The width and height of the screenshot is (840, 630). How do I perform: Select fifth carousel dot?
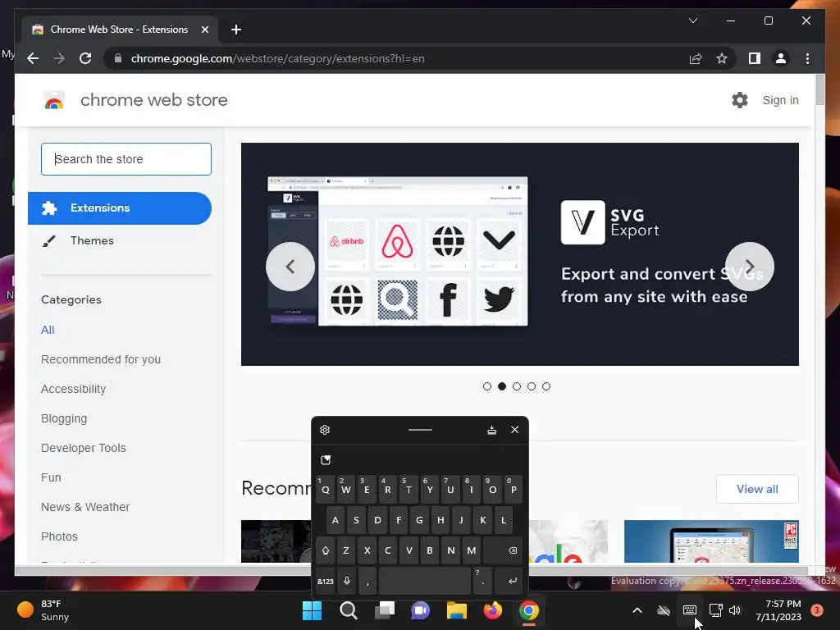[x=546, y=386]
